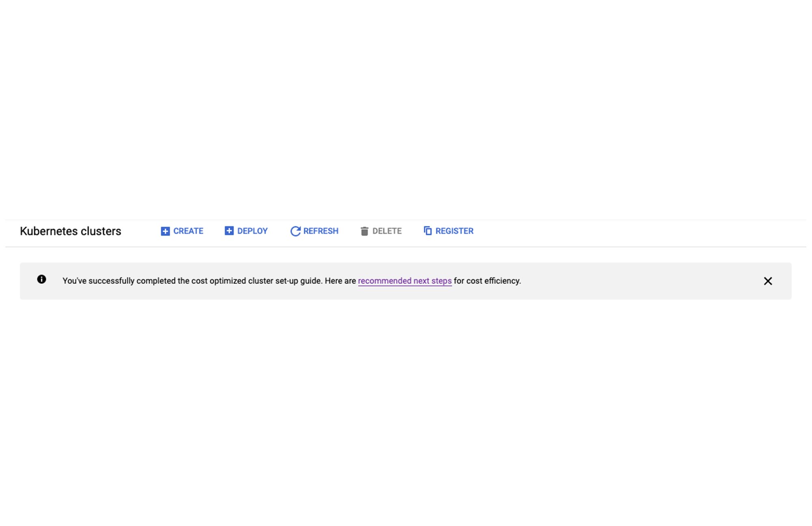Click the DELETE cluster icon
This screenshot has width=812, height=526.
363,231
